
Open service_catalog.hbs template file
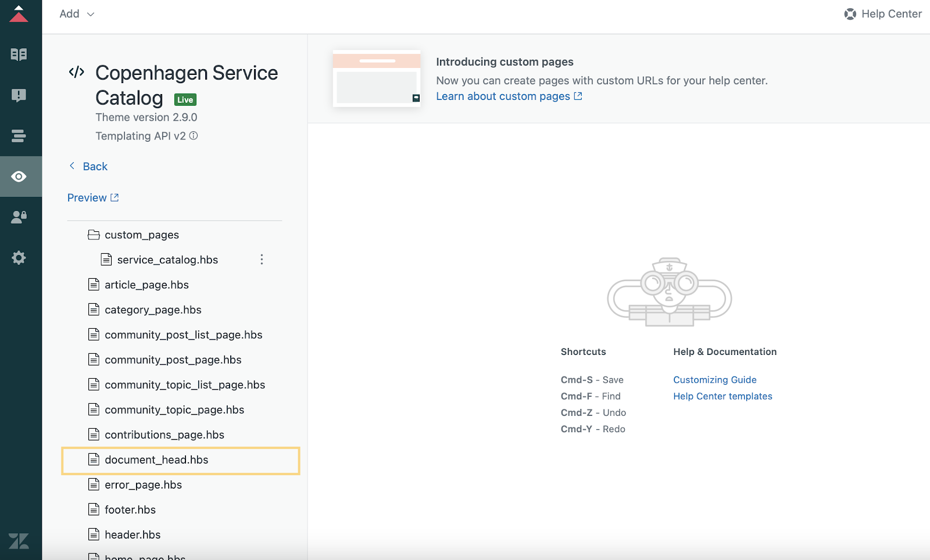tap(167, 260)
